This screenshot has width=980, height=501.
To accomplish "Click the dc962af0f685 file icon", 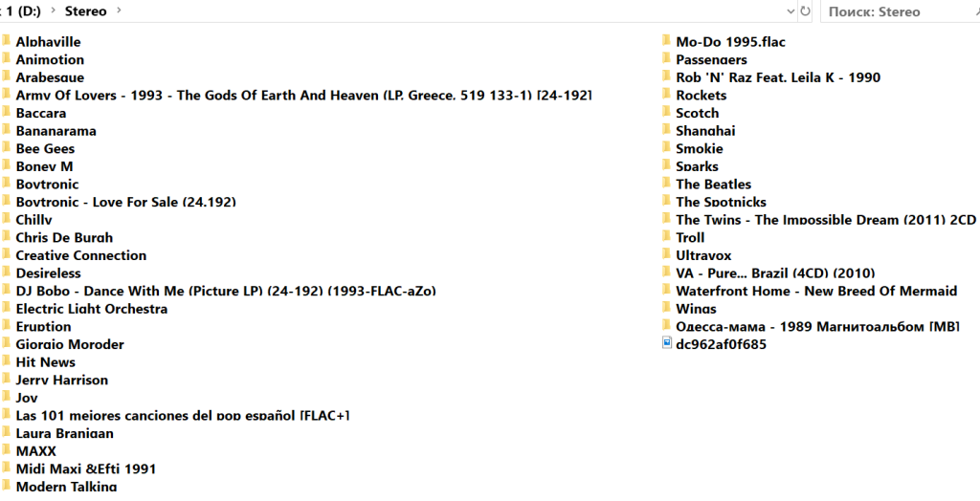I will click(667, 343).
